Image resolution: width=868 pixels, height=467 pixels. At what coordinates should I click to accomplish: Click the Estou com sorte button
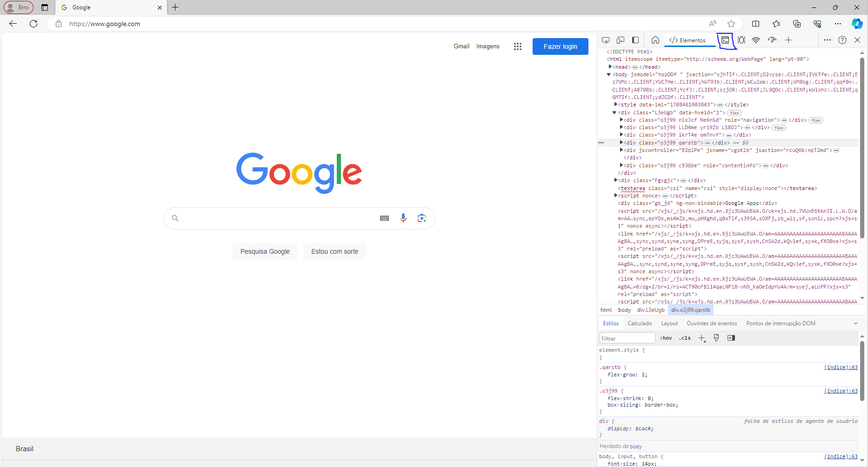pos(334,251)
